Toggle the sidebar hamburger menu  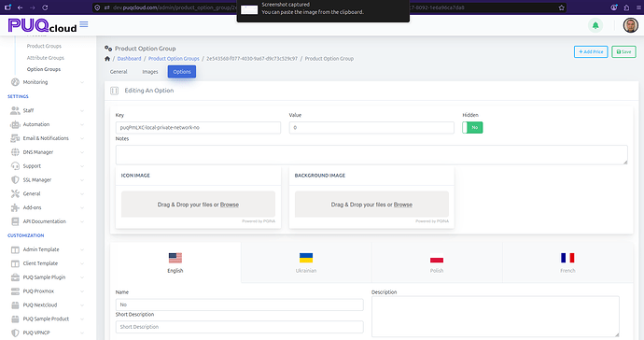(x=84, y=24)
